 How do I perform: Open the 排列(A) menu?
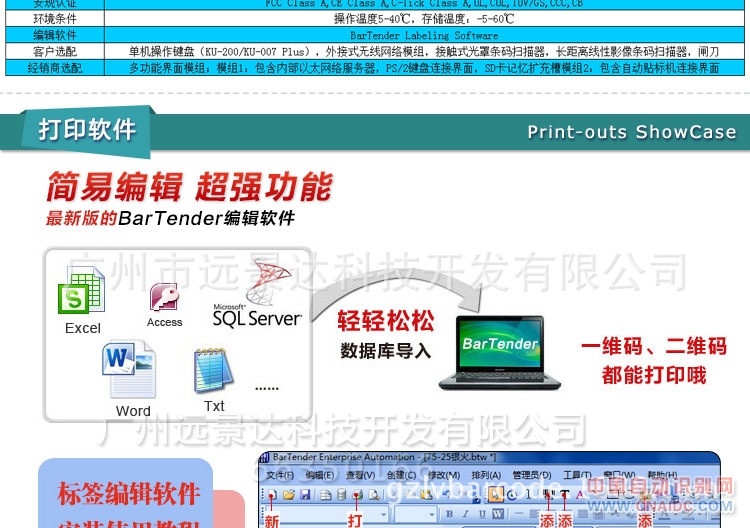(x=486, y=475)
